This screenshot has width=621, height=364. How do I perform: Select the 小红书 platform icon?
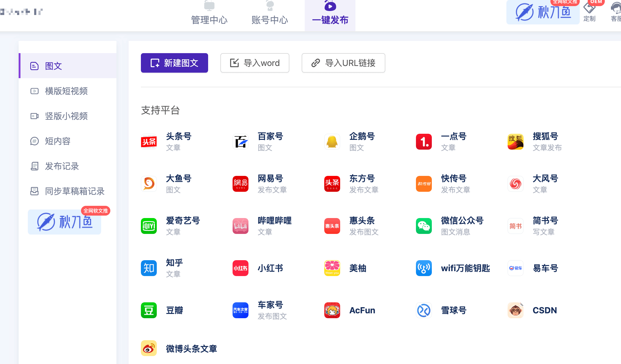tap(241, 268)
